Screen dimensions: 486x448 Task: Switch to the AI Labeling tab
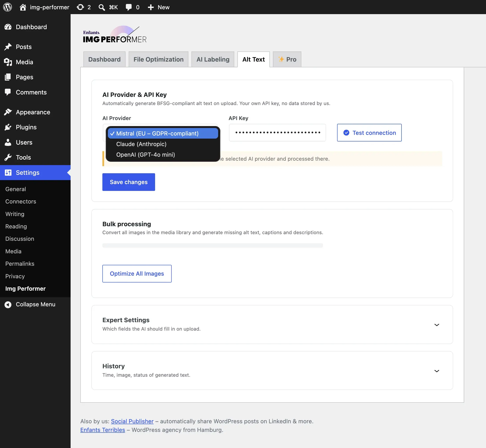(213, 59)
